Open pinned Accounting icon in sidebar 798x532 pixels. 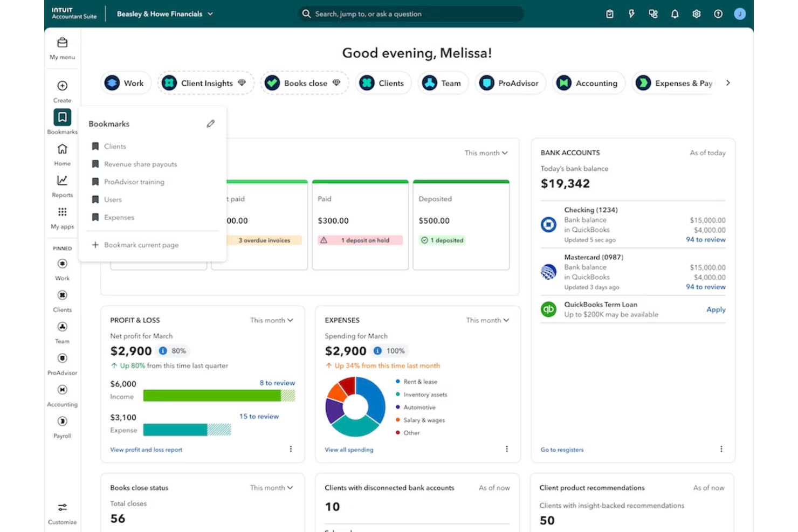click(63, 390)
